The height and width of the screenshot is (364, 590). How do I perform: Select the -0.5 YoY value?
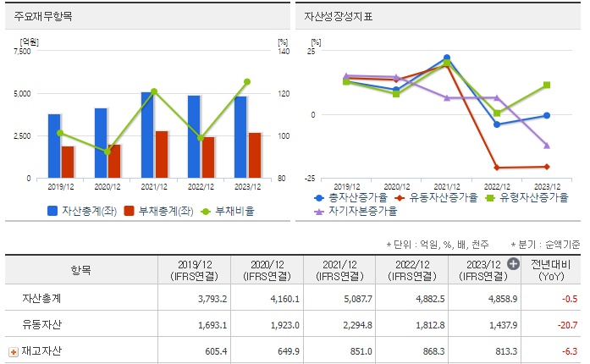tap(570, 299)
